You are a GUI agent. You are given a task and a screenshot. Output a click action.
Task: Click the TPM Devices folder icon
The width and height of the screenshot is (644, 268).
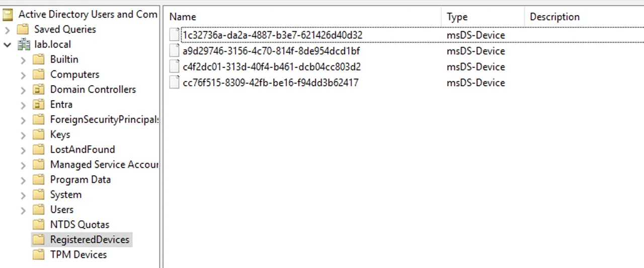click(38, 255)
